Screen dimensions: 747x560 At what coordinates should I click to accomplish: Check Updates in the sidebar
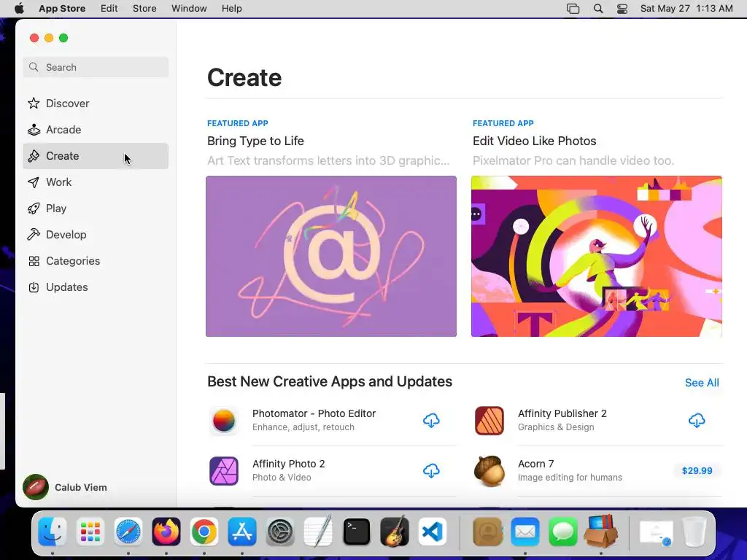pyautogui.click(x=96, y=287)
